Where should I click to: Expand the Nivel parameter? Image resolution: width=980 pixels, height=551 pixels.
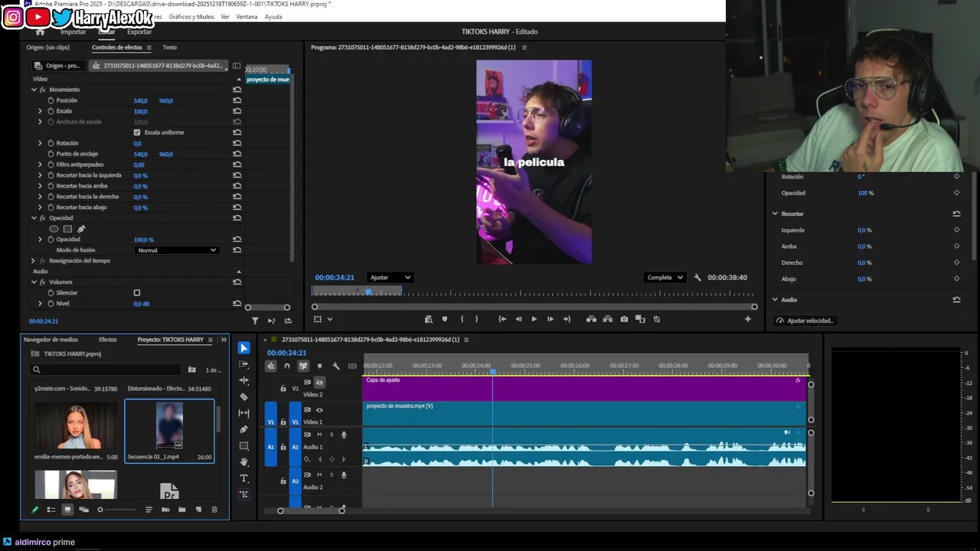click(x=40, y=304)
